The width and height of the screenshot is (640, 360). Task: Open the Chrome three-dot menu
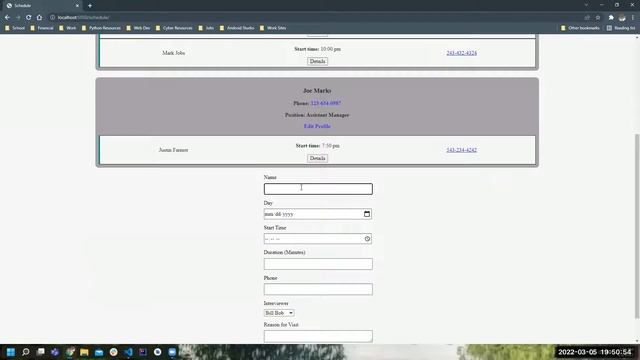pos(633,18)
